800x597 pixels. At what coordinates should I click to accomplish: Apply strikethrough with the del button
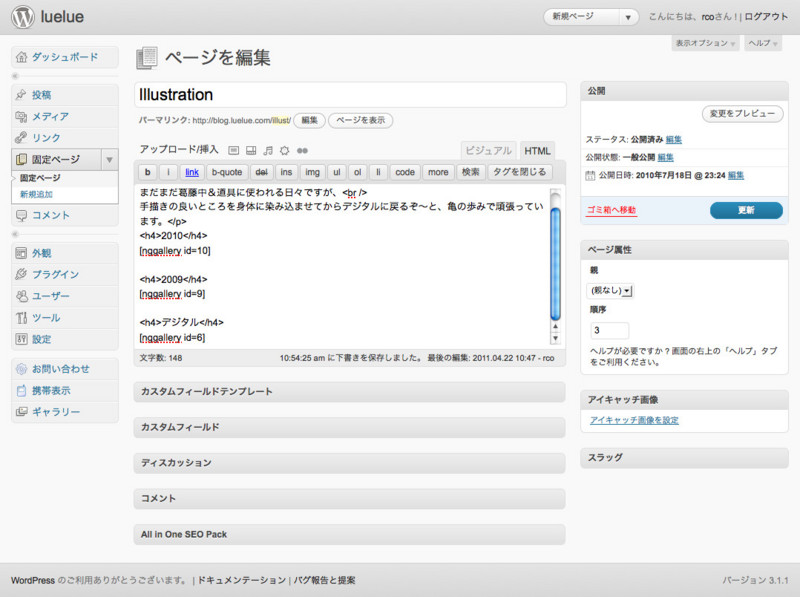261,172
